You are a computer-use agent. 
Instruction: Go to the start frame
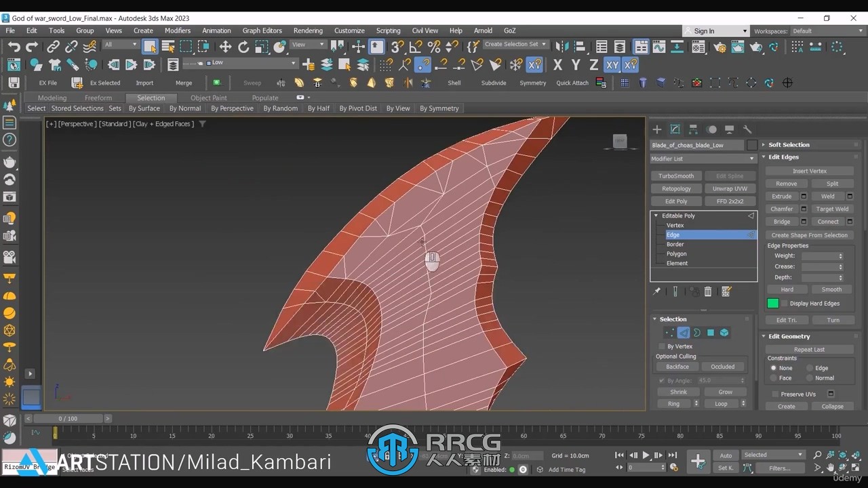tap(619, 455)
